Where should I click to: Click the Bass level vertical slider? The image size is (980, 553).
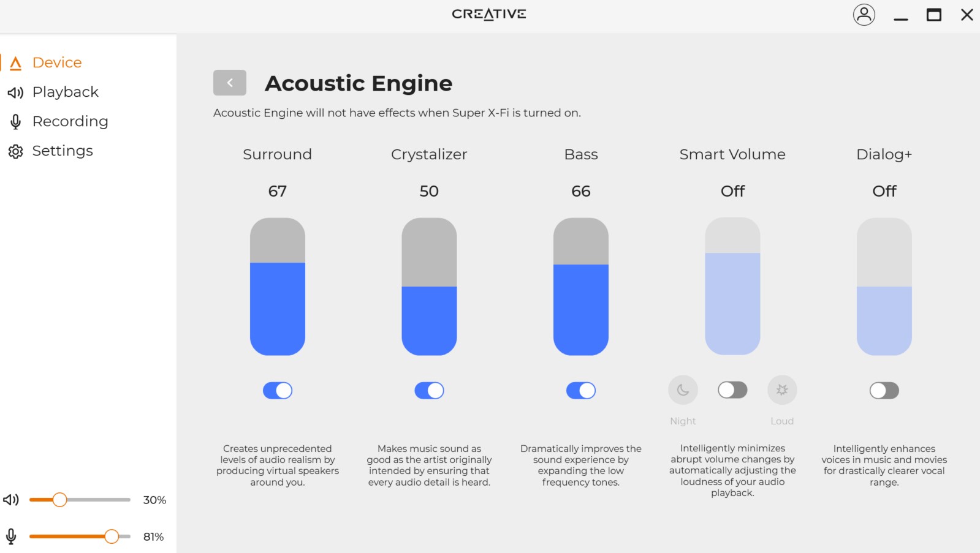pyautogui.click(x=581, y=287)
